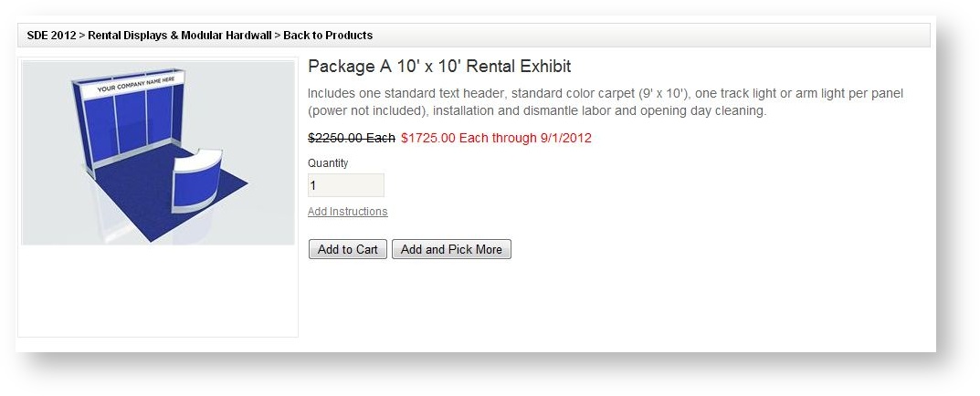Click the rental exhibit product image
The width and height of the screenshot is (980, 396).
158,152
